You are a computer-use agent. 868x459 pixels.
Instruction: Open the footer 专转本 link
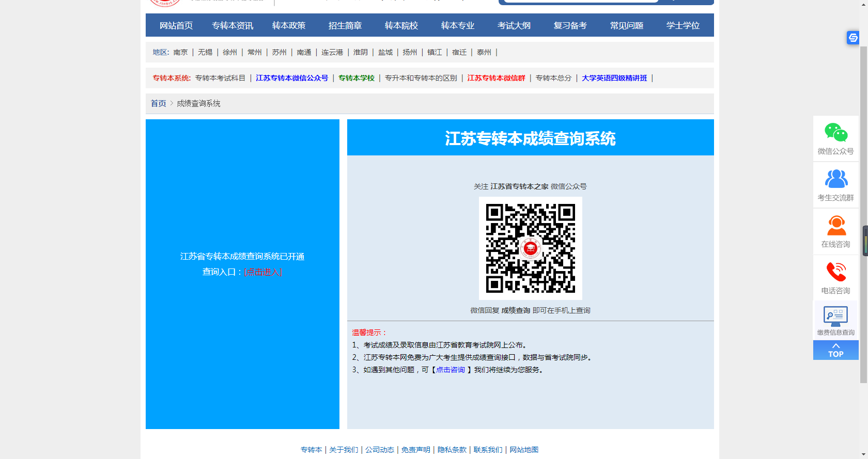[312, 450]
